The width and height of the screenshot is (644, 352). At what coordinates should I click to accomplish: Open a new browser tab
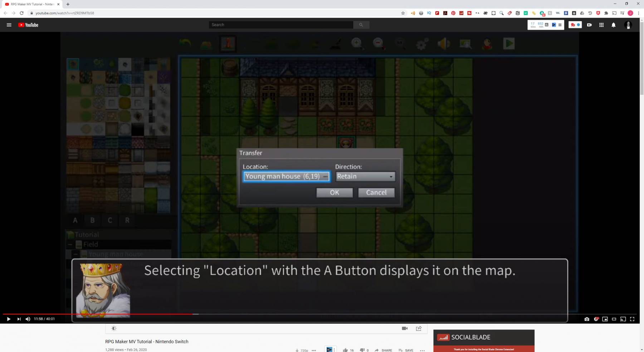(x=68, y=4)
